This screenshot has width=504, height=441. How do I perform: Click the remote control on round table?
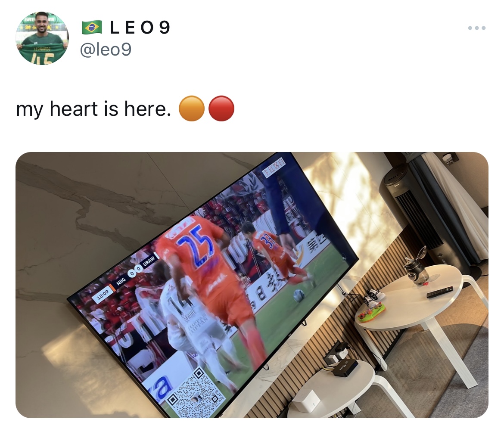[x=440, y=292]
